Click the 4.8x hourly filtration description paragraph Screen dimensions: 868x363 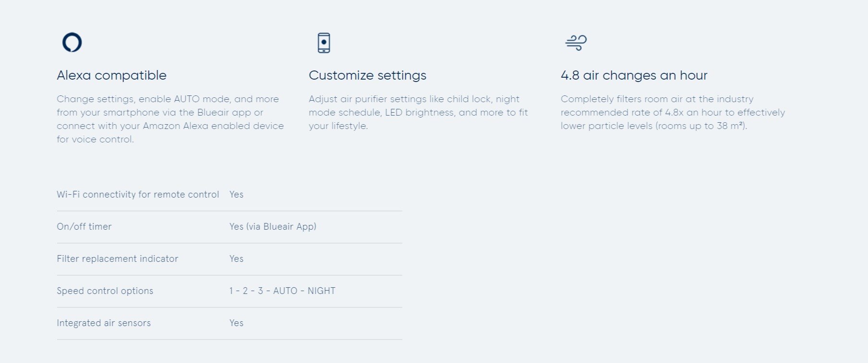tap(673, 112)
